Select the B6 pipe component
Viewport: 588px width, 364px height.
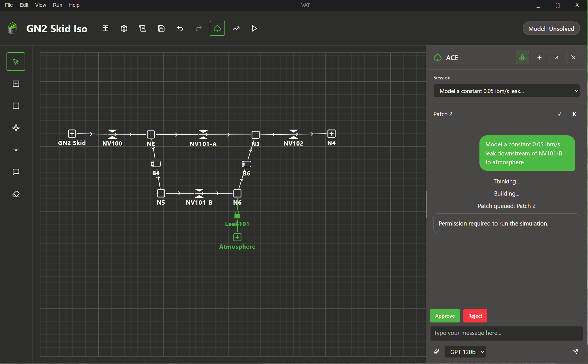(x=247, y=164)
